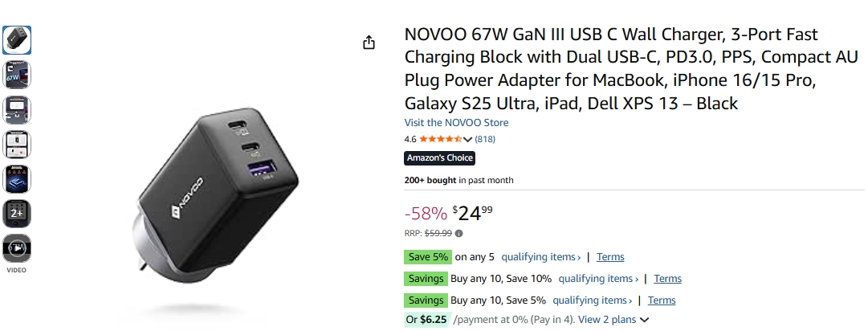Select the 67W thumbnail image

17,74
